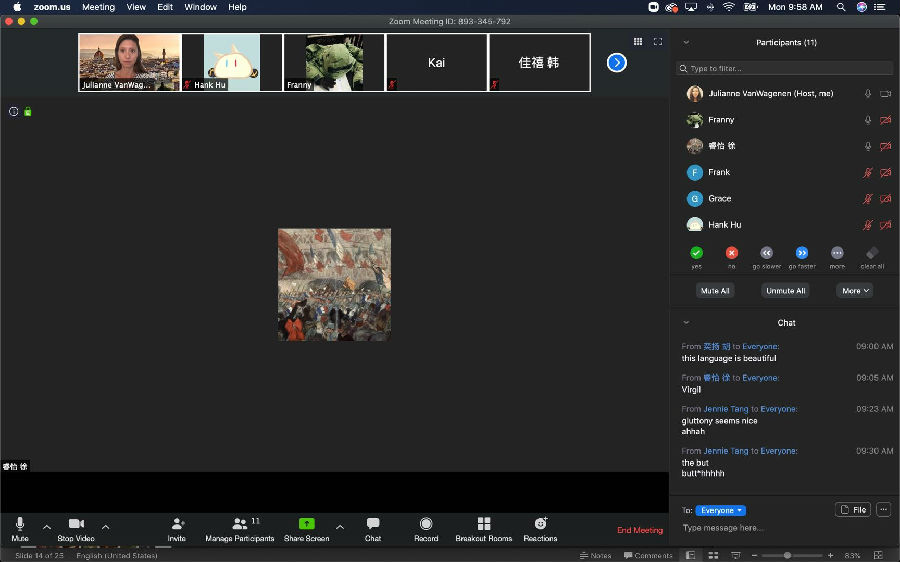Enter full screen mode icon
Screen dimensions: 900x562
point(658,41)
